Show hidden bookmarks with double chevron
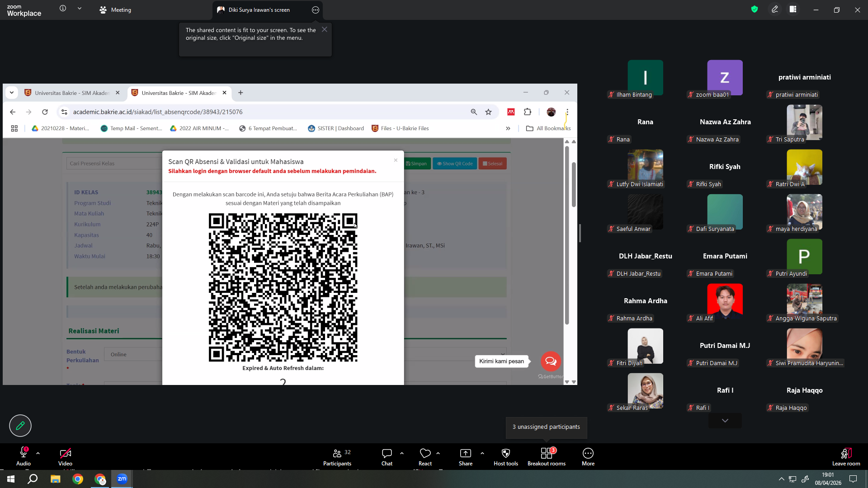Viewport: 868px width, 488px height. 508,128
